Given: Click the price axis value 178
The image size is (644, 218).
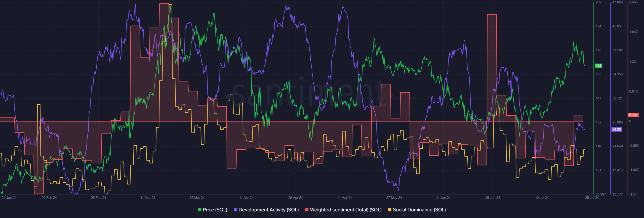Looking at the screenshot, I should pyautogui.click(x=598, y=50).
